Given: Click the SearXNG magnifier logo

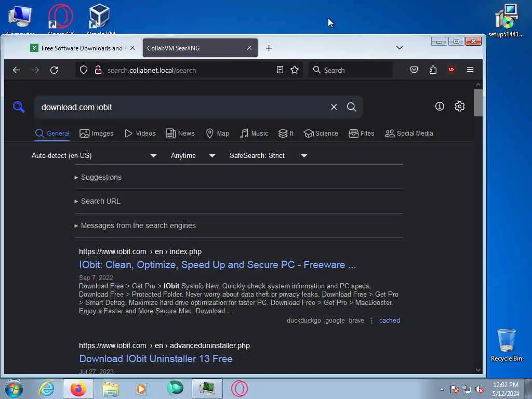Looking at the screenshot, I should (19, 107).
